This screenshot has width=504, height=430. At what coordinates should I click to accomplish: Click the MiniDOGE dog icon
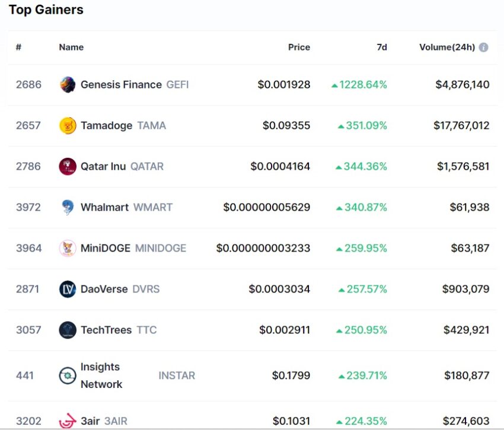68,249
